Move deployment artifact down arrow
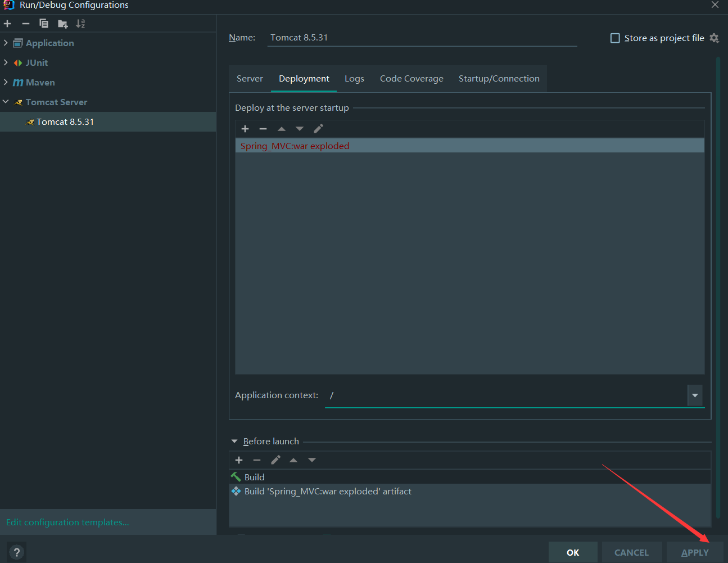 tap(300, 129)
